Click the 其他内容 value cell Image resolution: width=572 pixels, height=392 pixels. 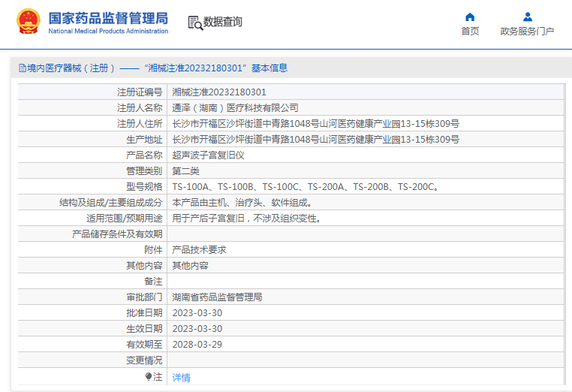coord(190,266)
